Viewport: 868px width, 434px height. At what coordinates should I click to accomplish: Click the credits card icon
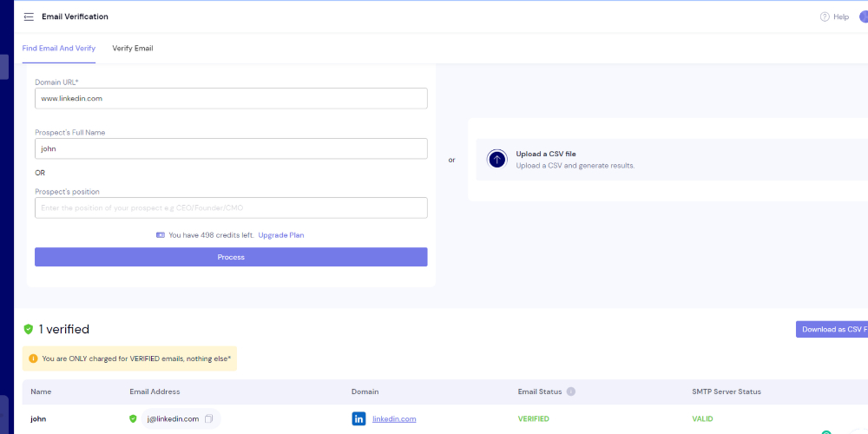[x=161, y=235]
